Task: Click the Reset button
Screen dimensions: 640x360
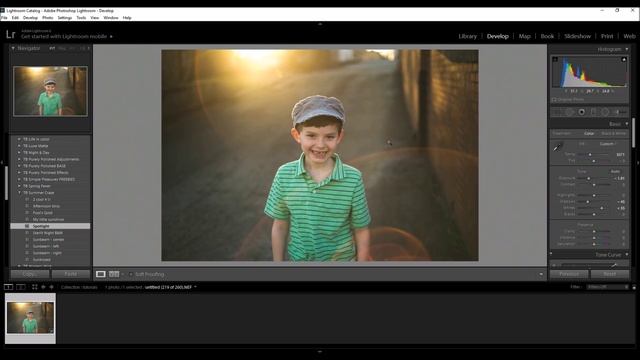Action: pos(610,274)
